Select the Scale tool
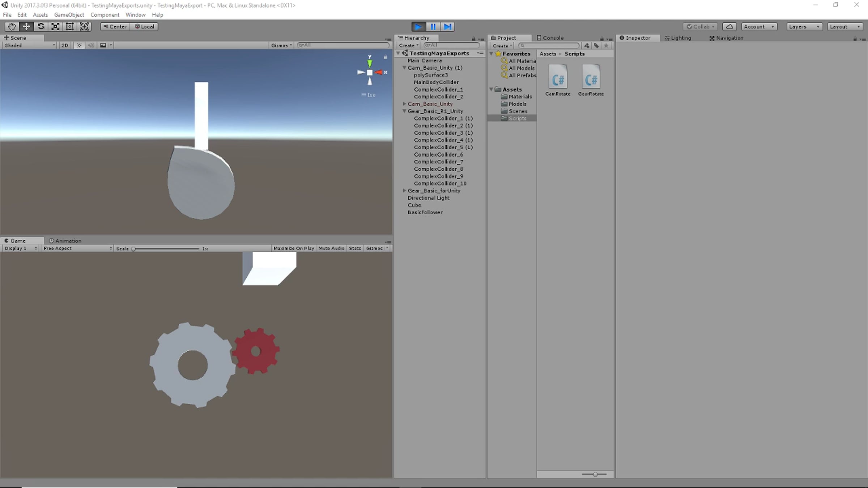This screenshot has height=488, width=868. [x=55, y=26]
